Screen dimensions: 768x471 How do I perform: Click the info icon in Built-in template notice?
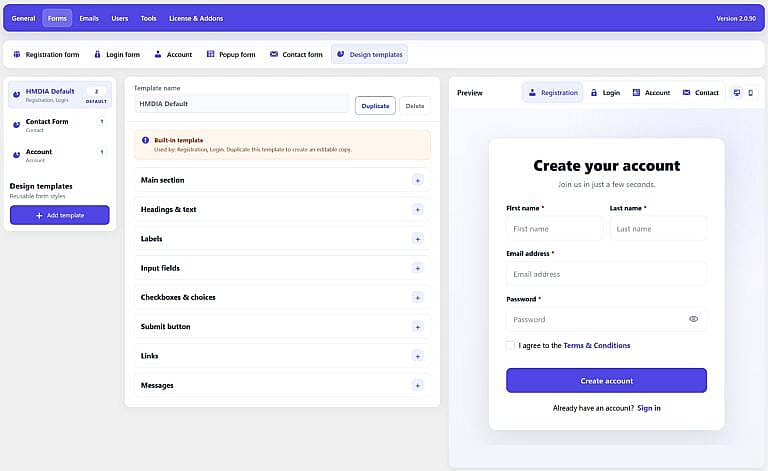145,140
